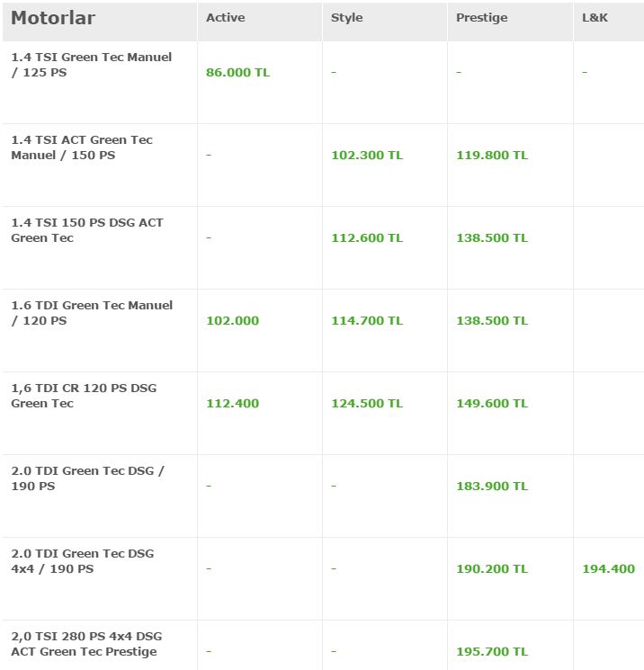Click the 190.200 TL price
The width and height of the screenshot is (644, 670).
(x=492, y=569)
